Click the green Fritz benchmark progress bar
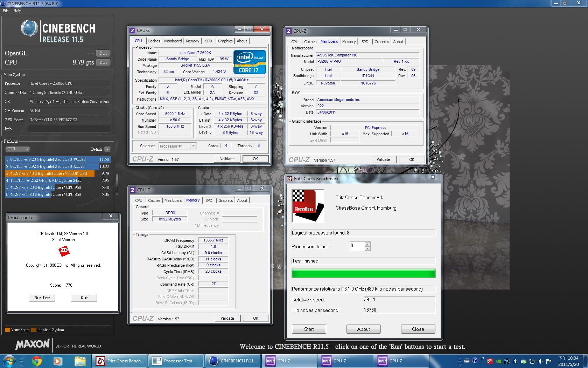 click(363, 273)
